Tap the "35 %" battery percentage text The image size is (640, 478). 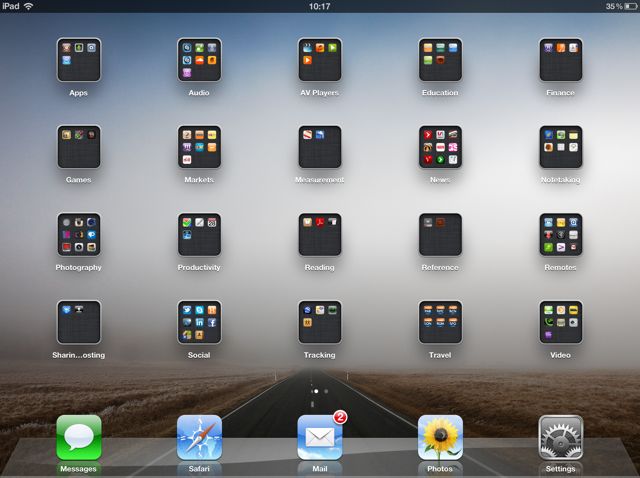click(614, 6)
